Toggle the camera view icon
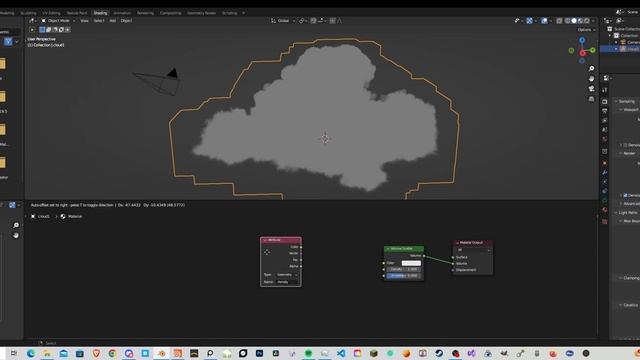This screenshot has width=640, height=360. pos(591,89)
